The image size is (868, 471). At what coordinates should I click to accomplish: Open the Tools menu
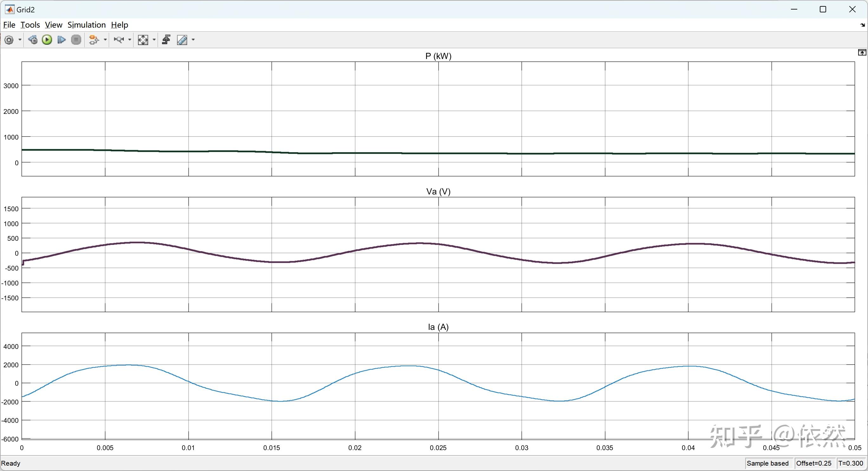tap(30, 25)
